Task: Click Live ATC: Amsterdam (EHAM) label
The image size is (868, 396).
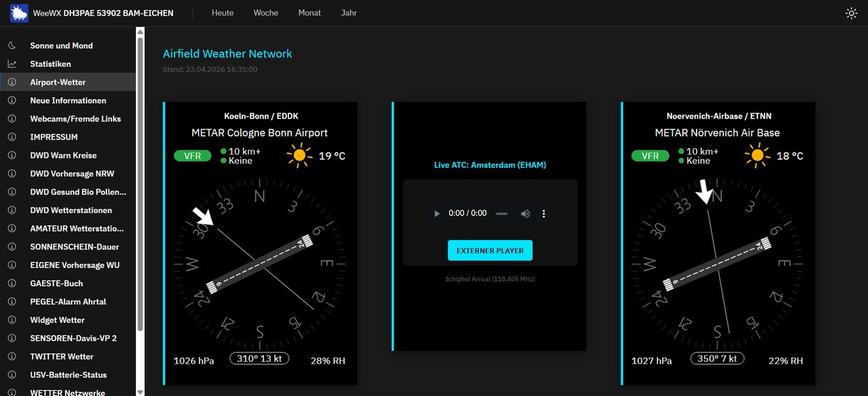Action: 490,165
